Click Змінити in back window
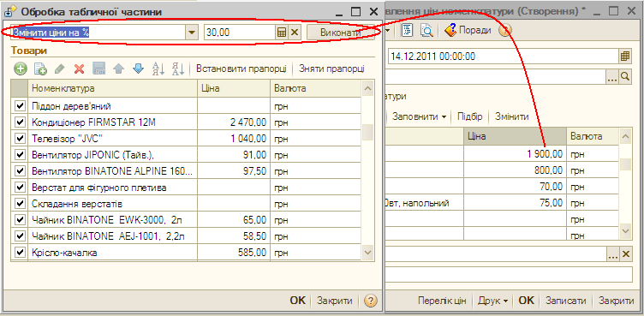This screenshot has width=644, height=316. (x=512, y=116)
